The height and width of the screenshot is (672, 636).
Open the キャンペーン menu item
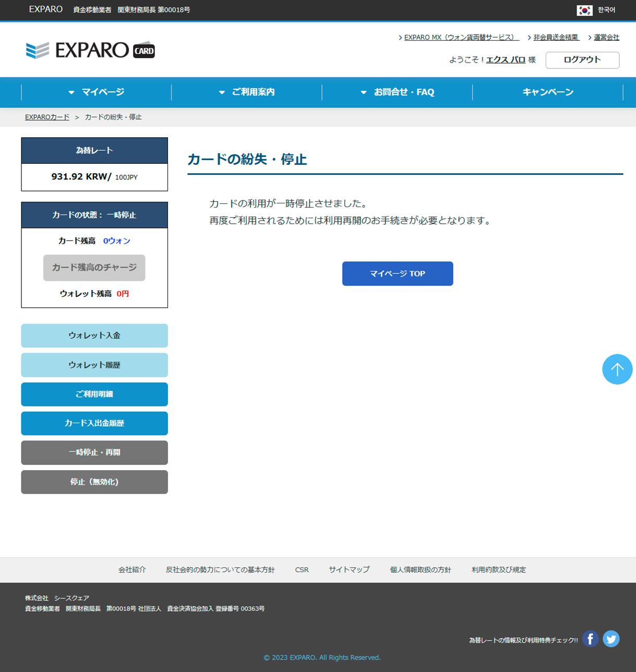[548, 92]
